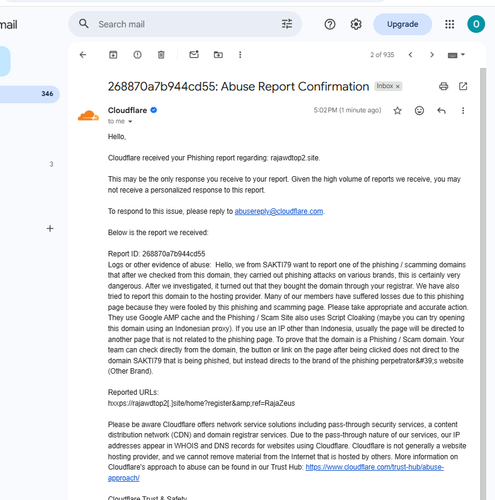Open the Support help icon
Viewport: 495px width, 500px height.
coord(330,24)
